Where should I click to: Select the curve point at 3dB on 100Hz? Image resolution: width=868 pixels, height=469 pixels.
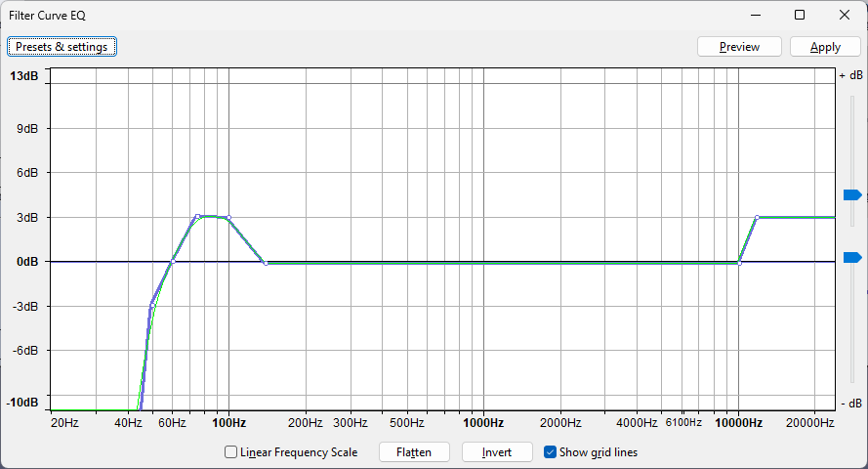click(228, 218)
